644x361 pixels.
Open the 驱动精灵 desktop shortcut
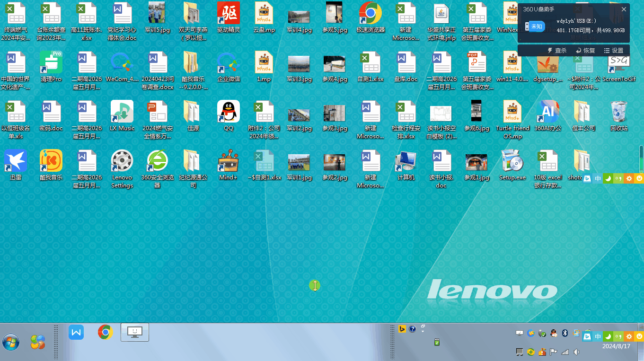(229, 18)
